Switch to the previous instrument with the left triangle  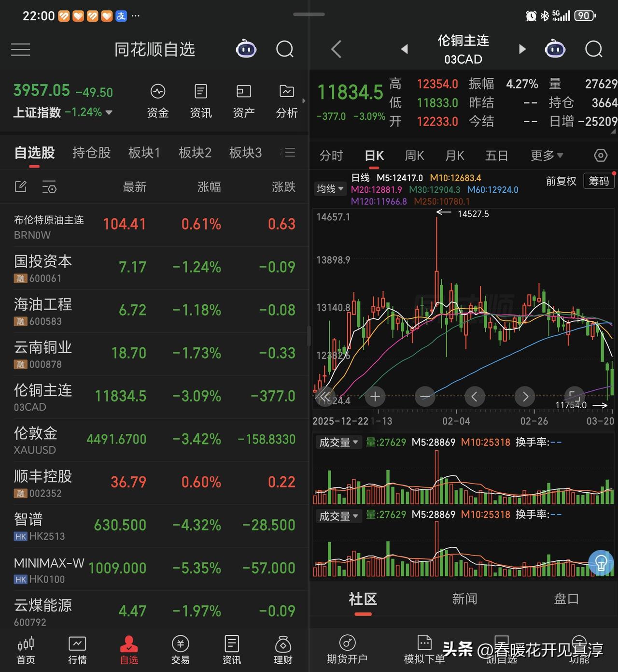click(x=405, y=49)
